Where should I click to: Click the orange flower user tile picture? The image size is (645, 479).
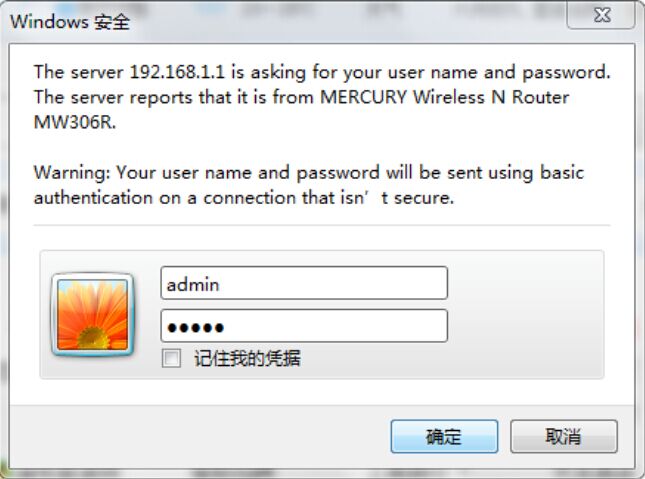93,315
